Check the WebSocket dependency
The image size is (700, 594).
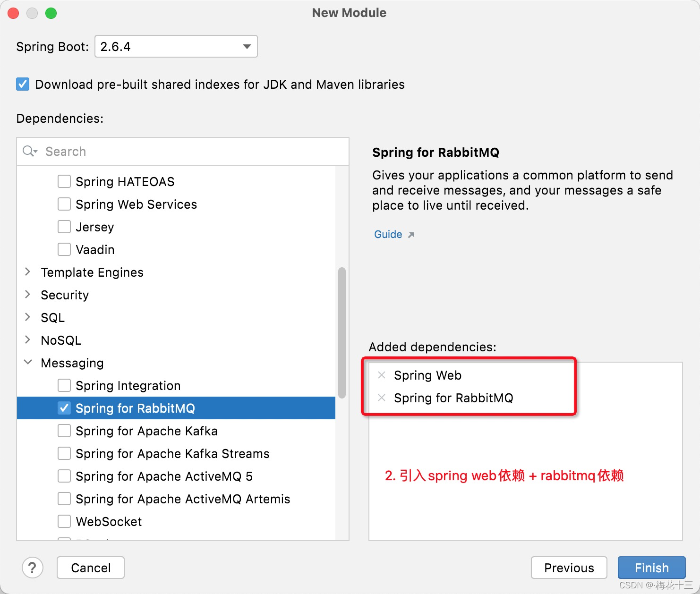[x=64, y=521]
